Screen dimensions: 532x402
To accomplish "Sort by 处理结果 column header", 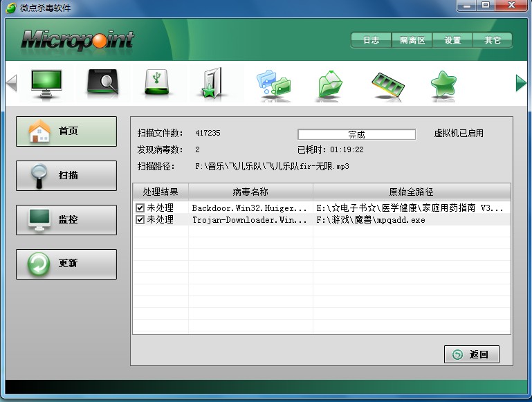I will coord(160,192).
